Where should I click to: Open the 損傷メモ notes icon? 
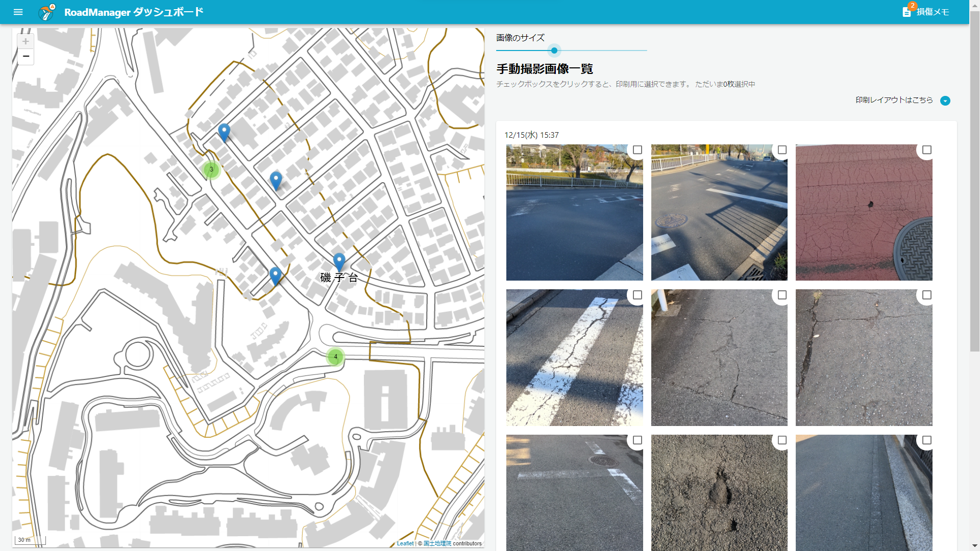tap(906, 12)
